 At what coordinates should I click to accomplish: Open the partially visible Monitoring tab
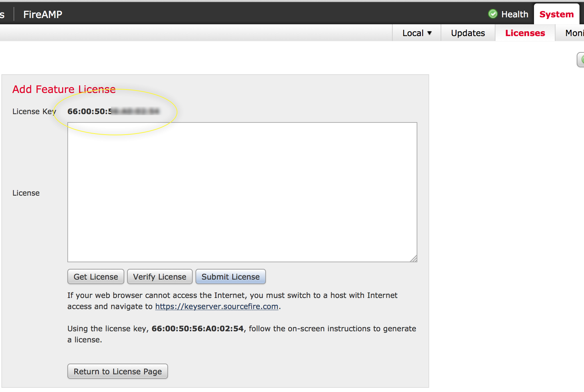click(574, 33)
